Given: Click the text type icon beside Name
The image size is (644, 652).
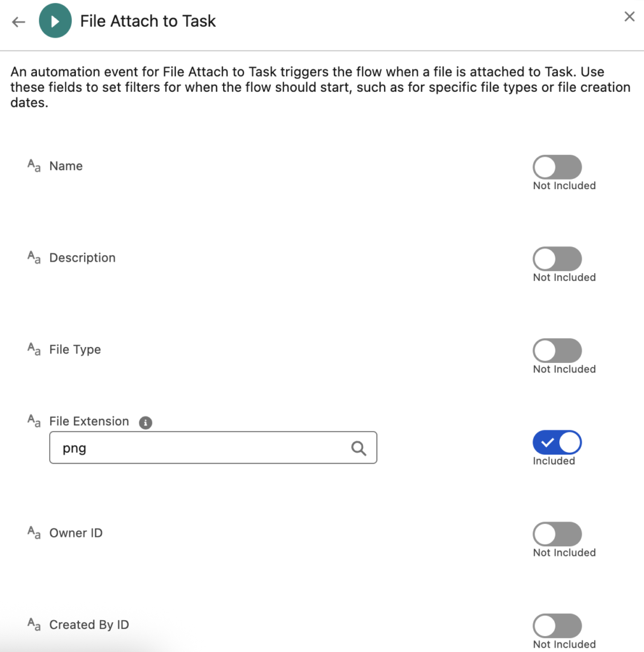Looking at the screenshot, I should [34, 166].
